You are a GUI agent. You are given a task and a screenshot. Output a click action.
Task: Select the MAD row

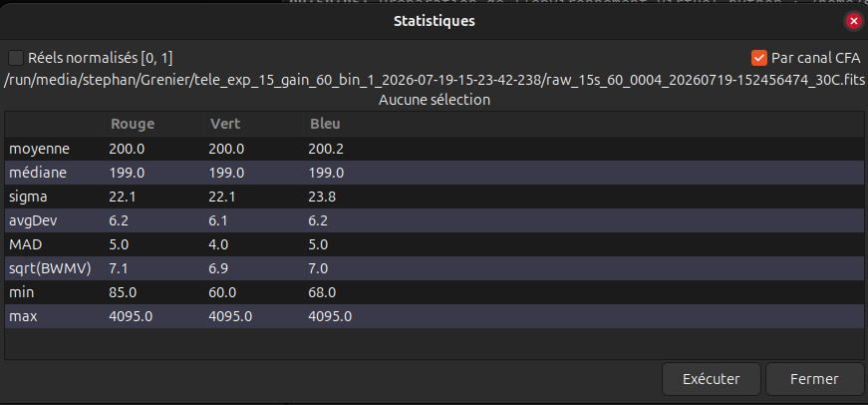click(434, 244)
